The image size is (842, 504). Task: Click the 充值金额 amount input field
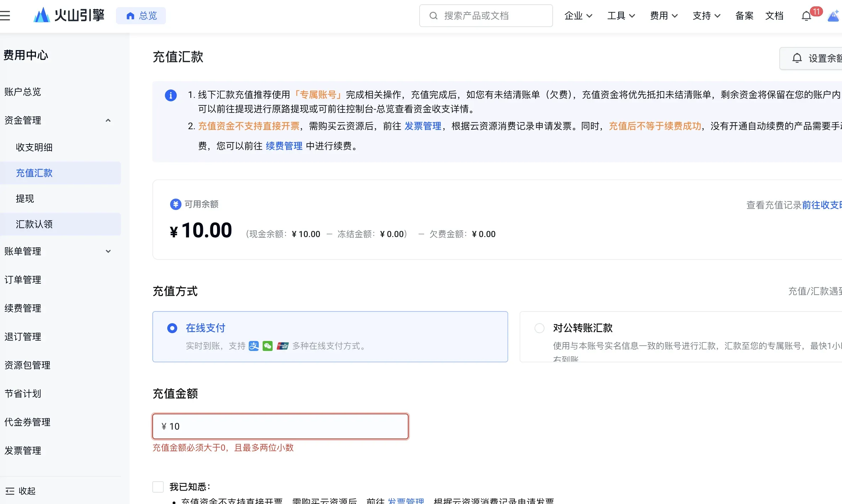click(x=280, y=426)
